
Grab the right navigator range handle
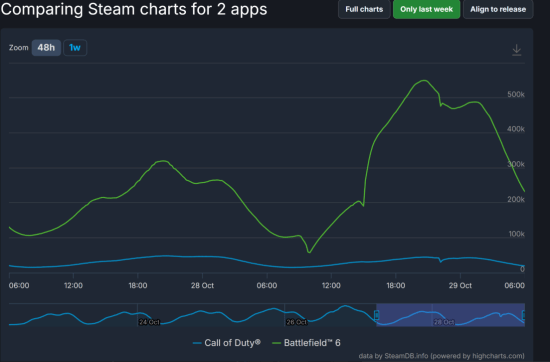(523, 315)
